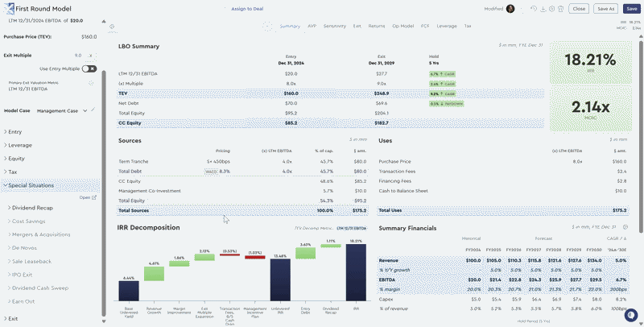Click the Open link under Special Situations

click(x=85, y=197)
